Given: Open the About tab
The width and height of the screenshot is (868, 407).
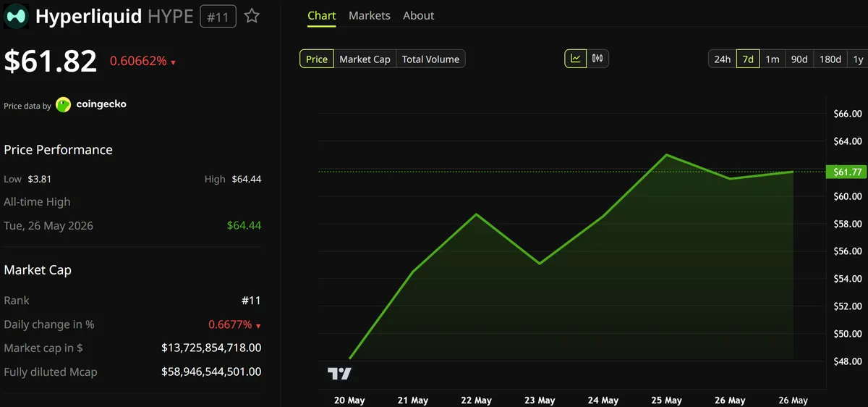Looking at the screenshot, I should (419, 15).
